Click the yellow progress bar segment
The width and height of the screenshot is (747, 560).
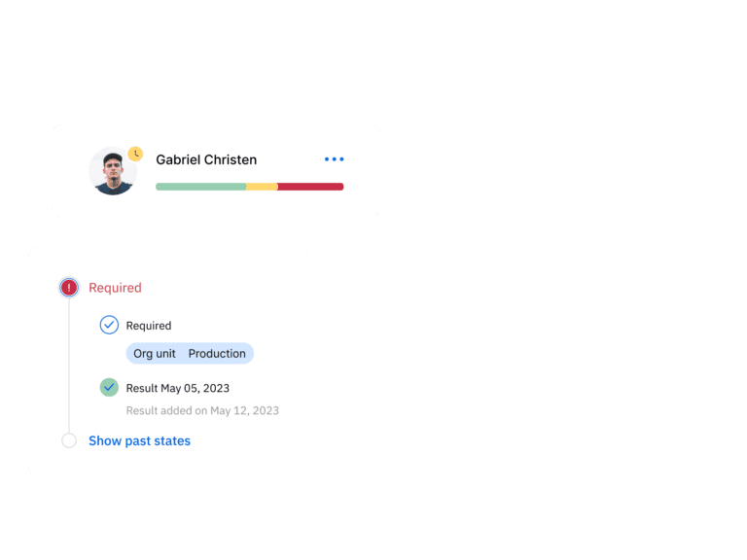coord(262,187)
